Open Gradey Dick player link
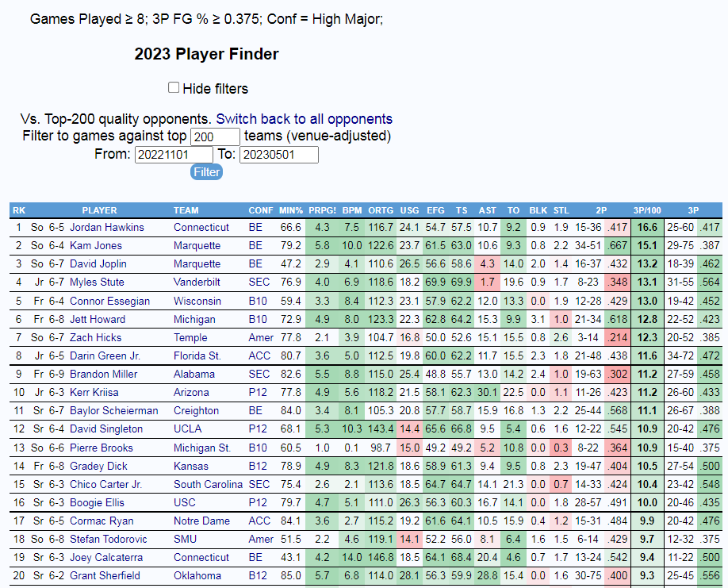This screenshot has width=728, height=588. [98, 466]
